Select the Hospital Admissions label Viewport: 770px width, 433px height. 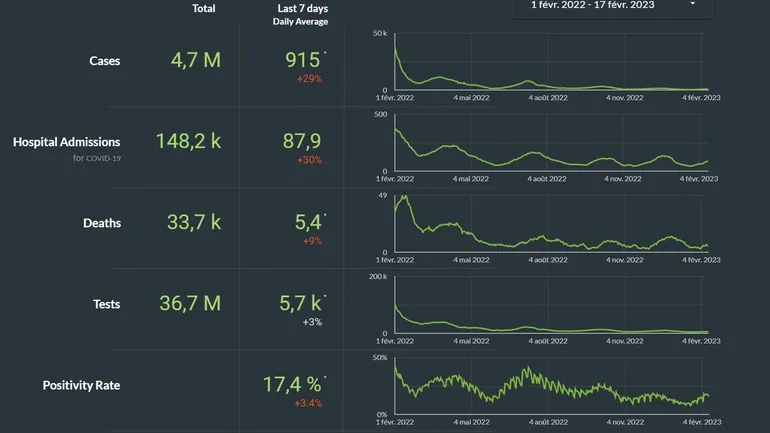click(67, 143)
